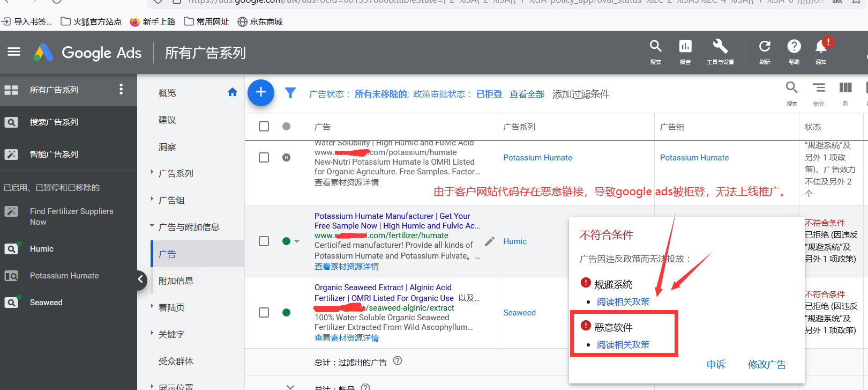
Task: Open 新手上路 bookmark
Action: (153, 21)
